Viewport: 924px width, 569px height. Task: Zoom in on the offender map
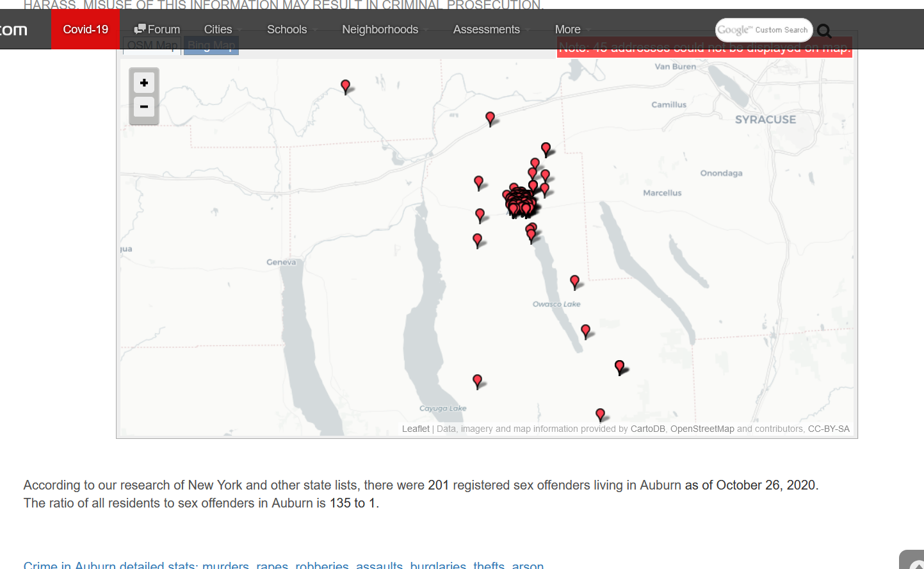pyautogui.click(x=144, y=83)
